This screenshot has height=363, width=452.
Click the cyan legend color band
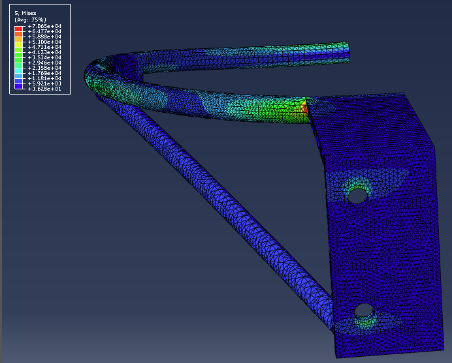tap(18, 70)
